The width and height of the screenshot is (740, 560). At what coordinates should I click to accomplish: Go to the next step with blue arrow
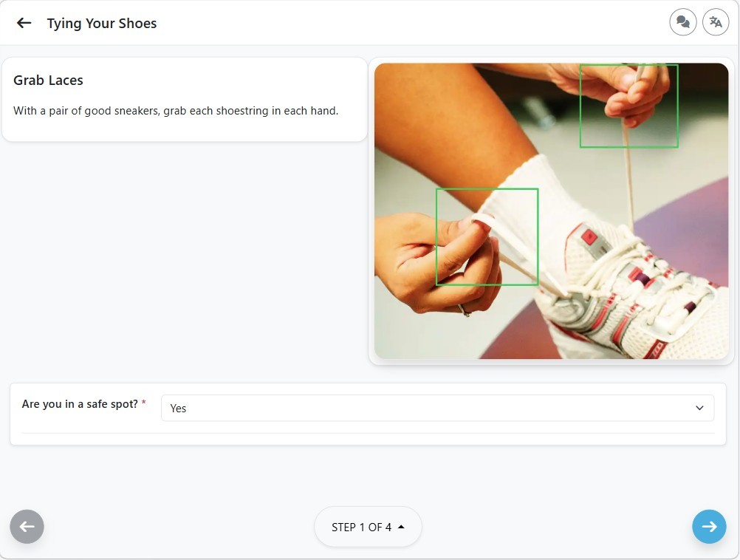point(709,526)
